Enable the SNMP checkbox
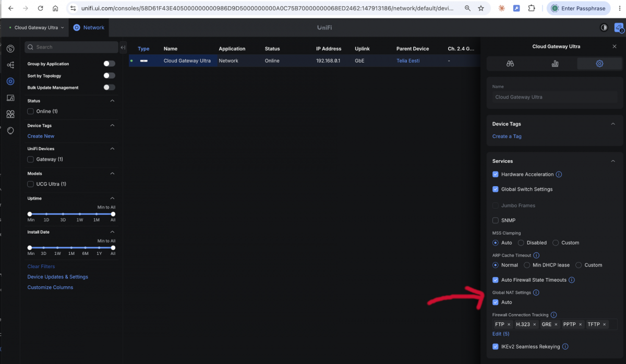626x364 pixels. click(496, 221)
